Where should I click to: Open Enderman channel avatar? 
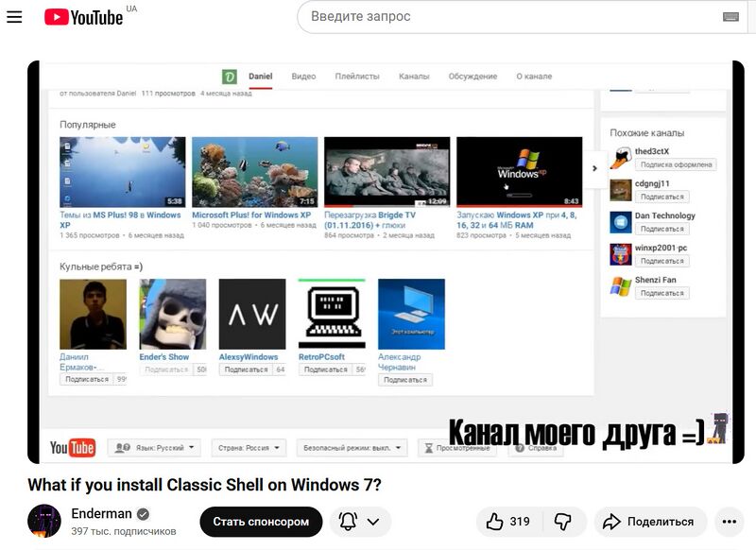[x=44, y=521]
